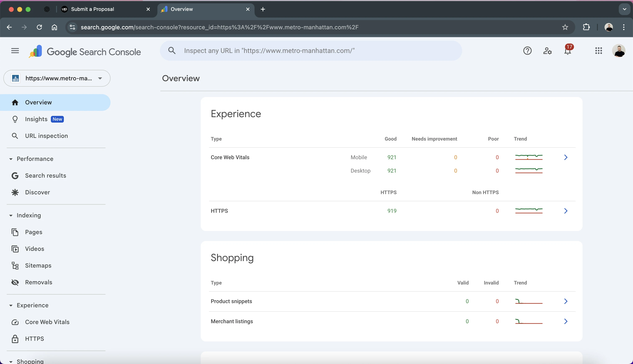633x364 pixels.
Task: Click the Experience card heading
Action: (235, 114)
